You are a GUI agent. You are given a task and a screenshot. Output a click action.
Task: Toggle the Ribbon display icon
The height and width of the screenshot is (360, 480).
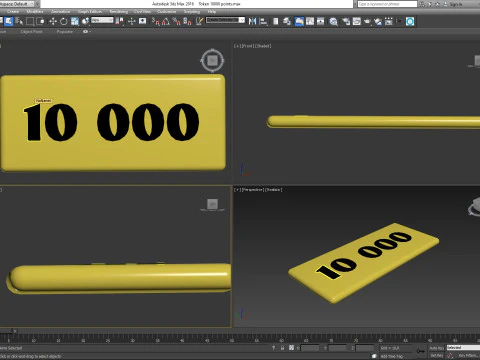pyautogui.click(x=299, y=21)
